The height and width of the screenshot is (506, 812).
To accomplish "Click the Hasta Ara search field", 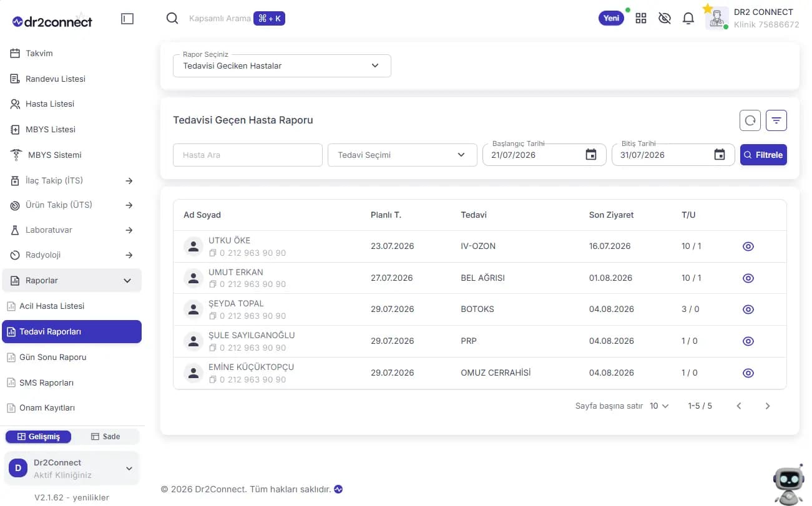I will (x=248, y=155).
